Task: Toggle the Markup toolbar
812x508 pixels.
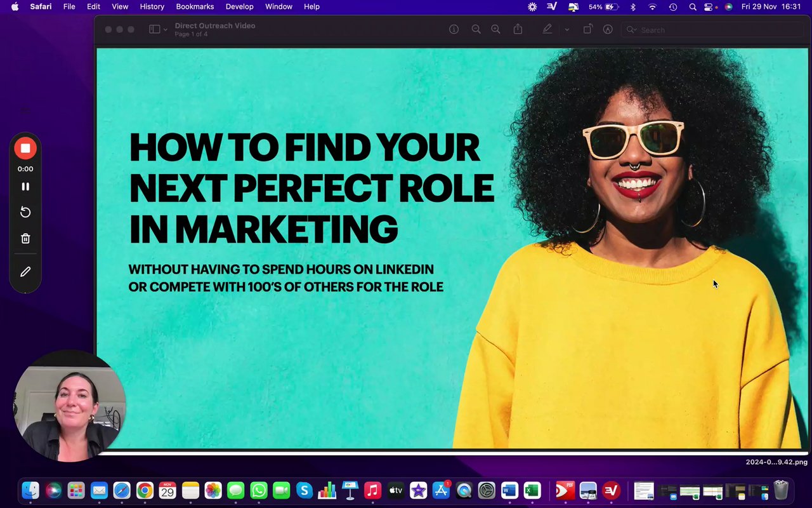Action: (608, 29)
